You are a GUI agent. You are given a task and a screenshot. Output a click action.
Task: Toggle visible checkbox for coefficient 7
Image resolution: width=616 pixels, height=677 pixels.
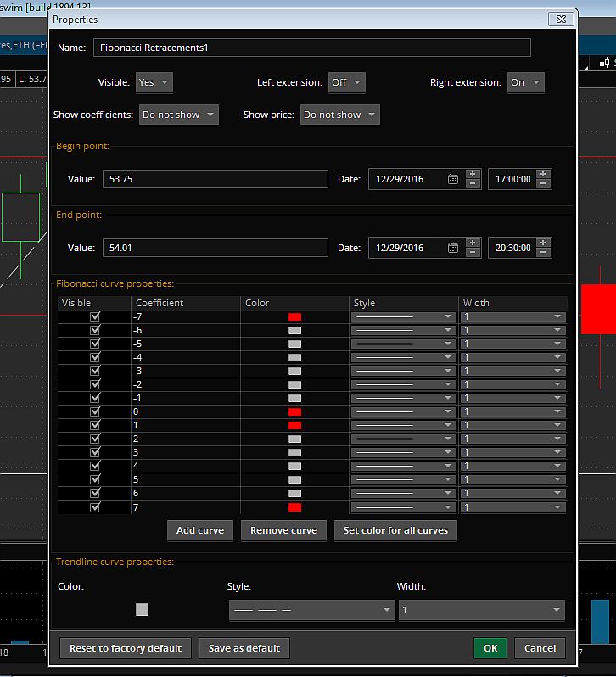(x=95, y=506)
